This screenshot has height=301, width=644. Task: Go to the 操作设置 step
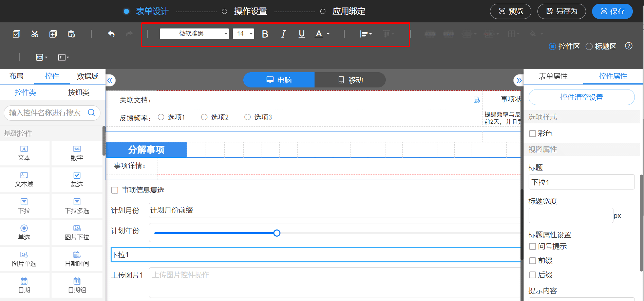pos(250,11)
